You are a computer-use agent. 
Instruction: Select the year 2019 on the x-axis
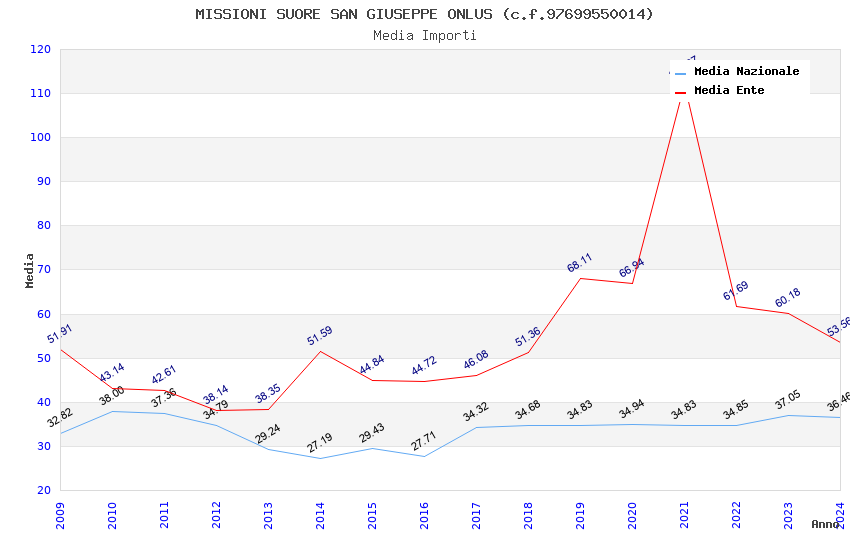[581, 515]
